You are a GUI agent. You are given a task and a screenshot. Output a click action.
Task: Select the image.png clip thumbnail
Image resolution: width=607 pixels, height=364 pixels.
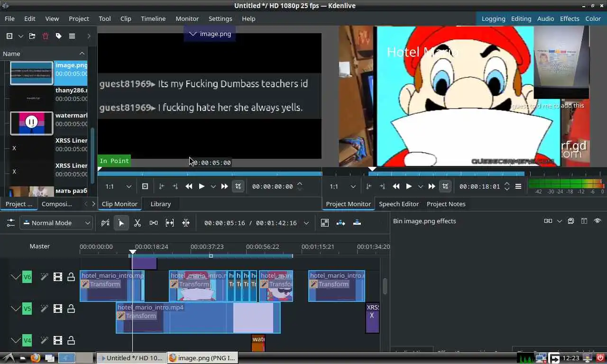tap(32, 73)
